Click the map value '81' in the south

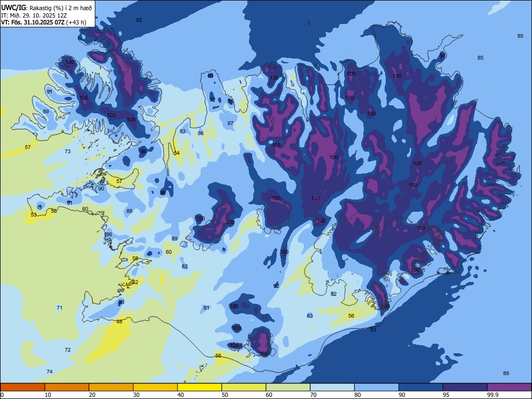206,307
